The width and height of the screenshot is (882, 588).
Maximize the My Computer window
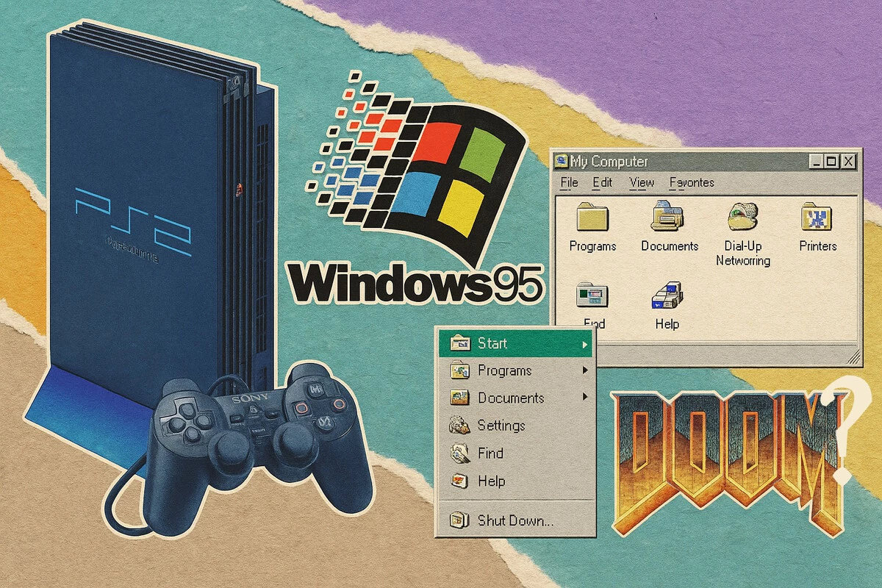(831, 162)
